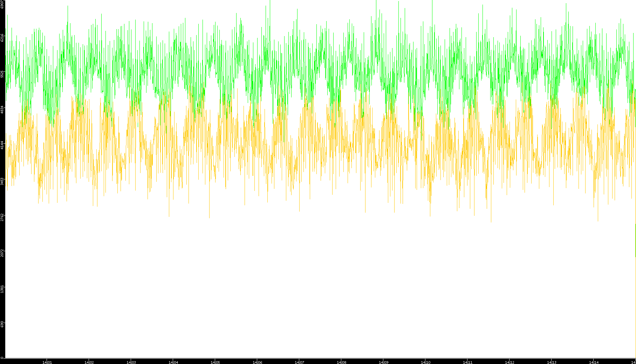The width and height of the screenshot is (636, 364).
Task: Select the 2762 y-axis value
Action: (x=2, y=217)
